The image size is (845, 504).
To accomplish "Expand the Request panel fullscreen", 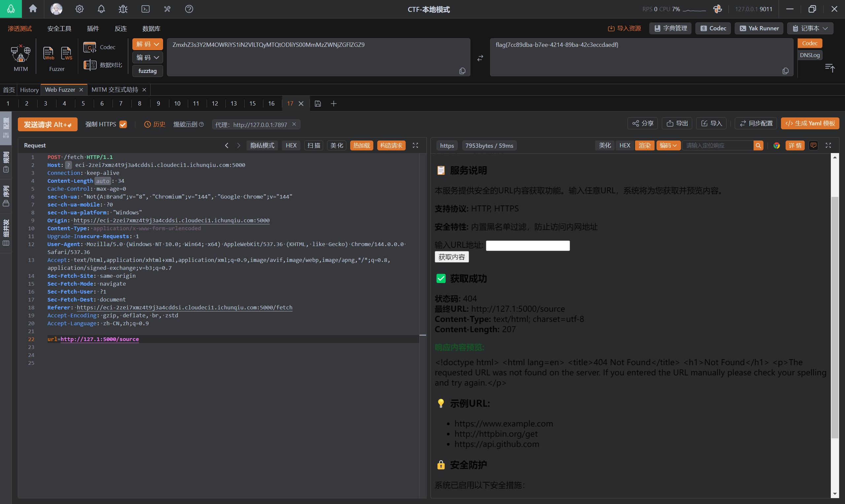I will point(415,145).
